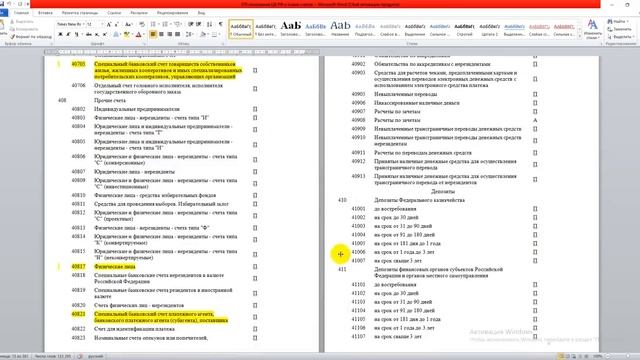
Task: Apply Subscript formatting
Action: [x=97, y=35]
